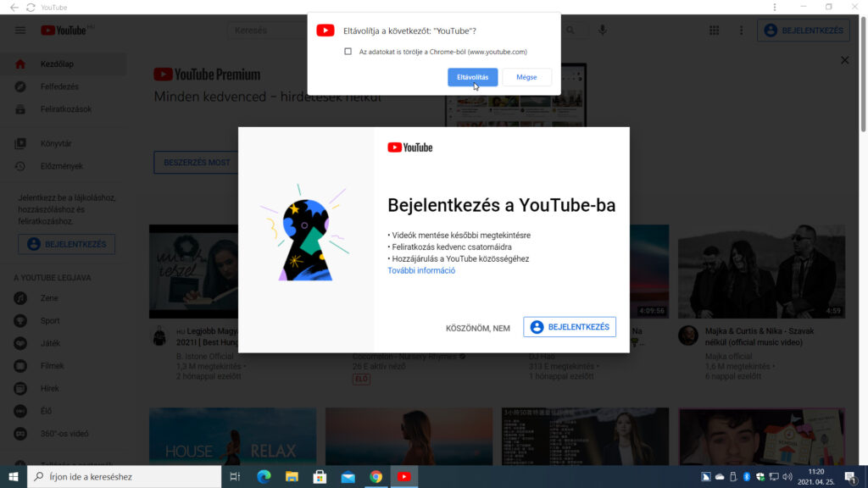
Task: Open Felfedezés in the sidebar
Action: (x=64, y=87)
